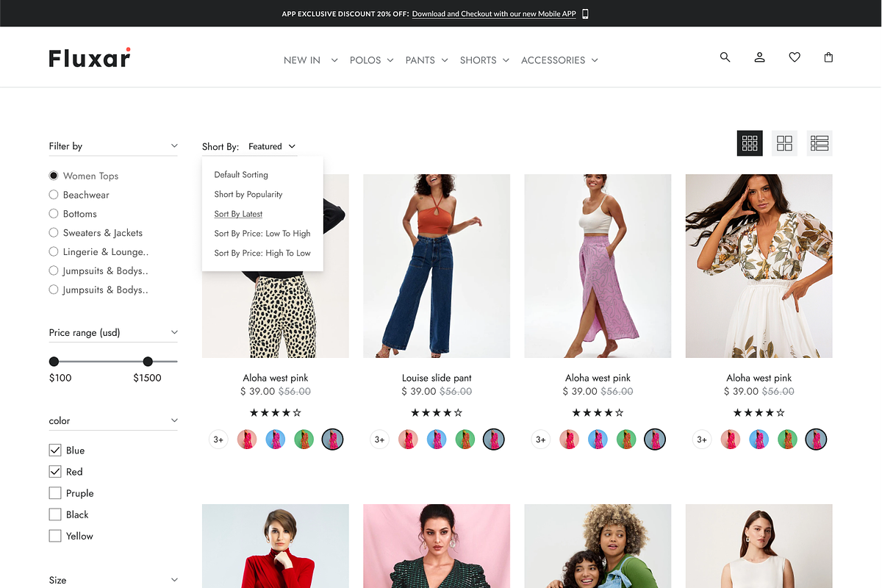Open the purple skirt product image

click(x=598, y=266)
